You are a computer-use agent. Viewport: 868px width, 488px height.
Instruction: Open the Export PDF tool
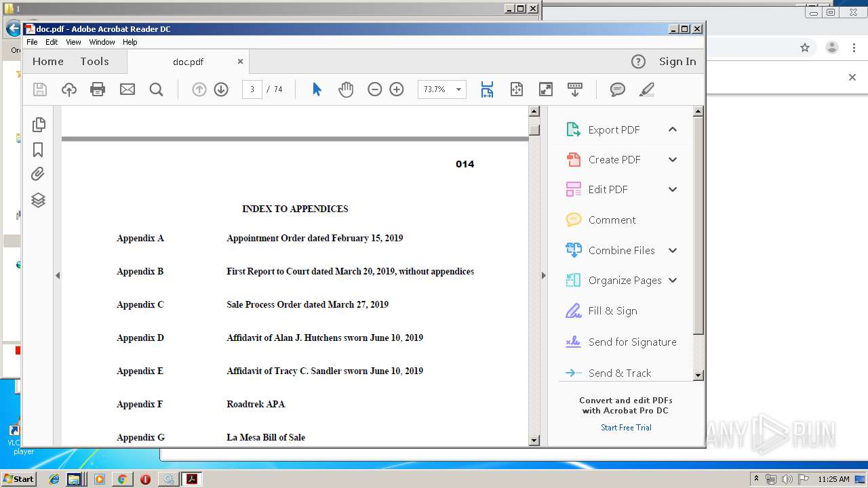coord(614,129)
